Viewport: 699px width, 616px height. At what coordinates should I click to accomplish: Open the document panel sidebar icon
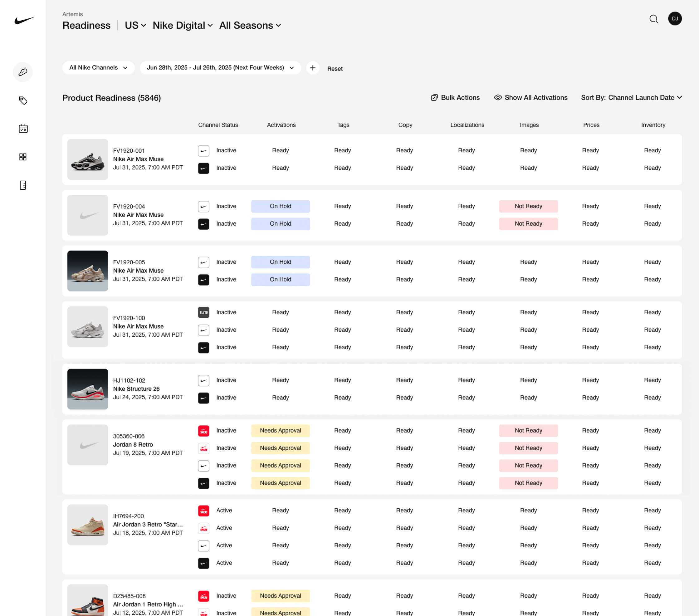point(23,185)
